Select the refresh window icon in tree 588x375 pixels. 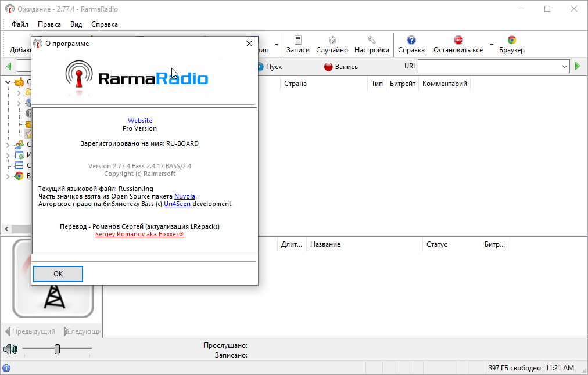coord(19,155)
